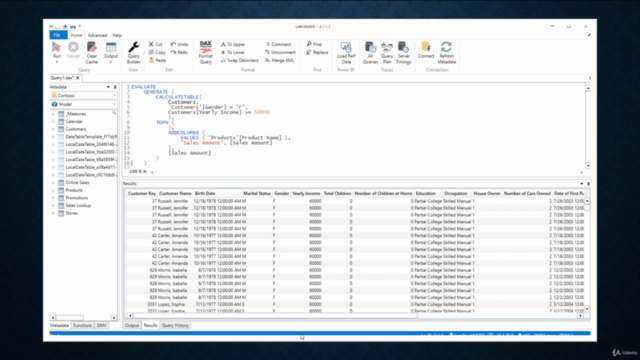Uncomment the selected lines
The width and height of the screenshot is (640, 360).
point(280,52)
